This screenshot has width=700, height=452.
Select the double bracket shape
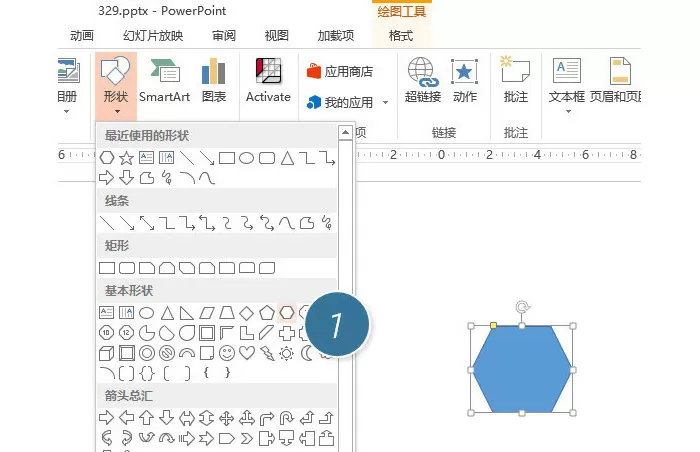tap(126, 373)
